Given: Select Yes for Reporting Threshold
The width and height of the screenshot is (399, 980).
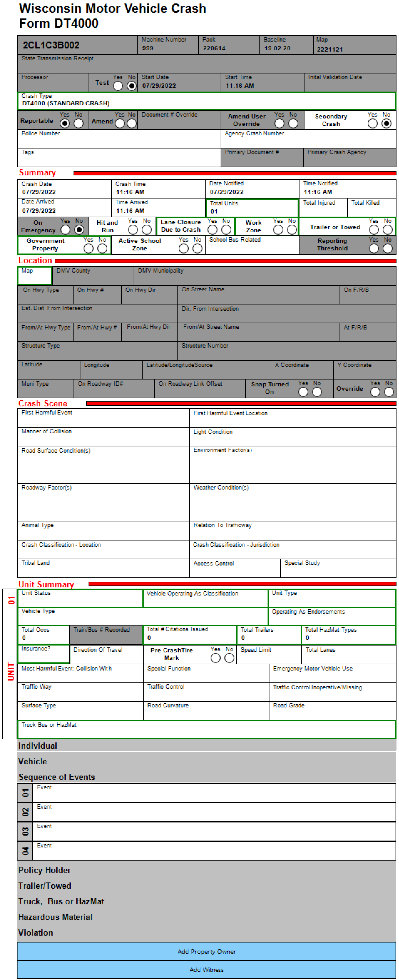Looking at the screenshot, I should [x=374, y=249].
